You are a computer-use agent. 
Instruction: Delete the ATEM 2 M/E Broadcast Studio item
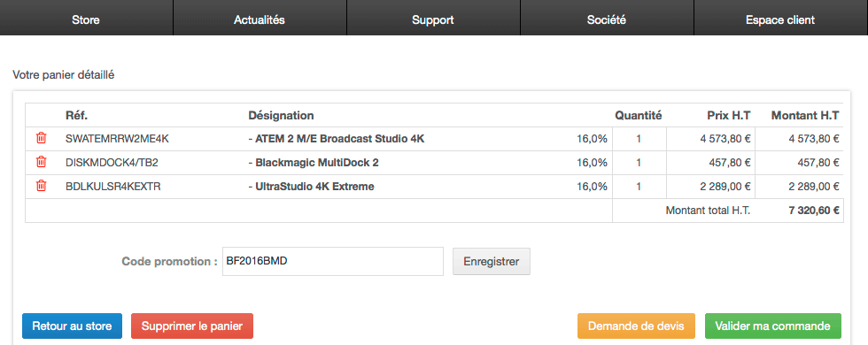pos(41,138)
